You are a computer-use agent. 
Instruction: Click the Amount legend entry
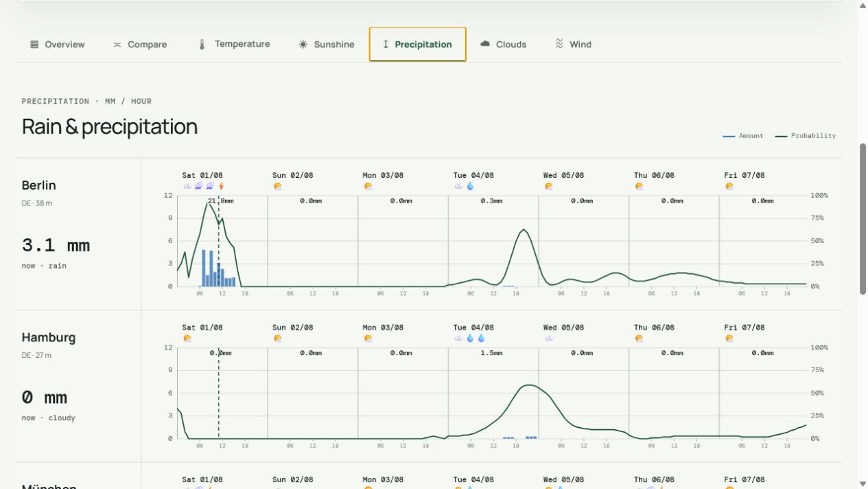coord(743,136)
